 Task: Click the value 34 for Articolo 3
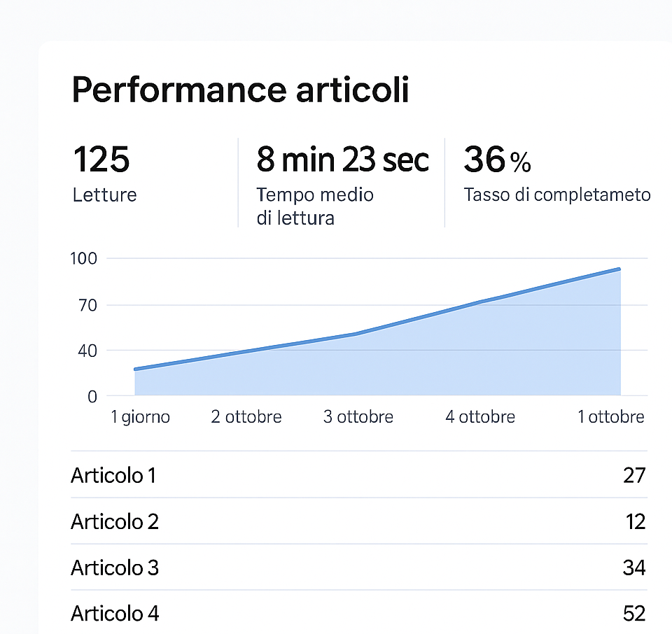coord(633,568)
